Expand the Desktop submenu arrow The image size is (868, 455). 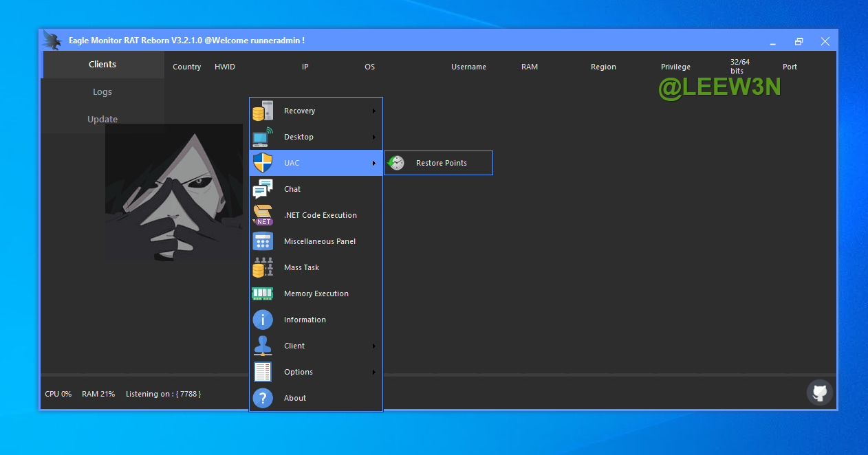374,137
